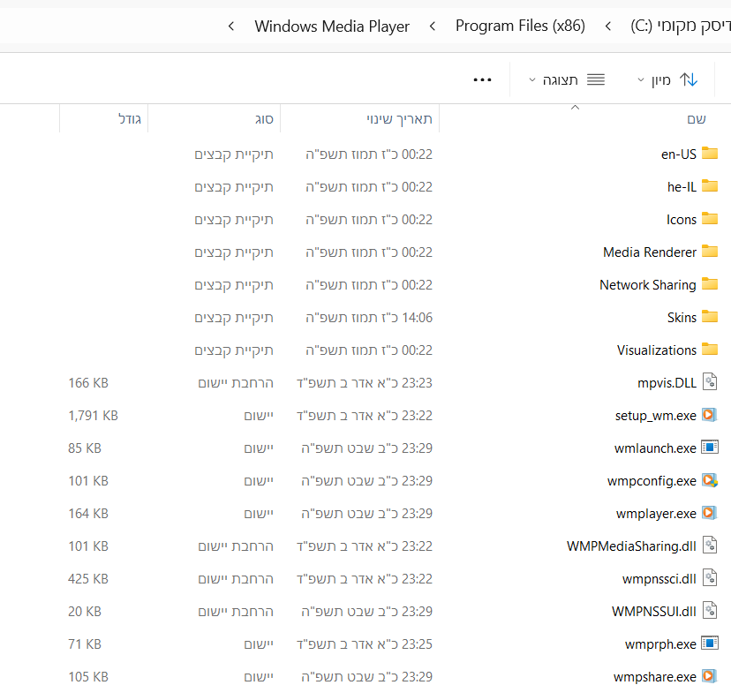The width and height of the screenshot is (731, 700).
Task: Select the wmpshare.exe file name
Action: (654, 676)
